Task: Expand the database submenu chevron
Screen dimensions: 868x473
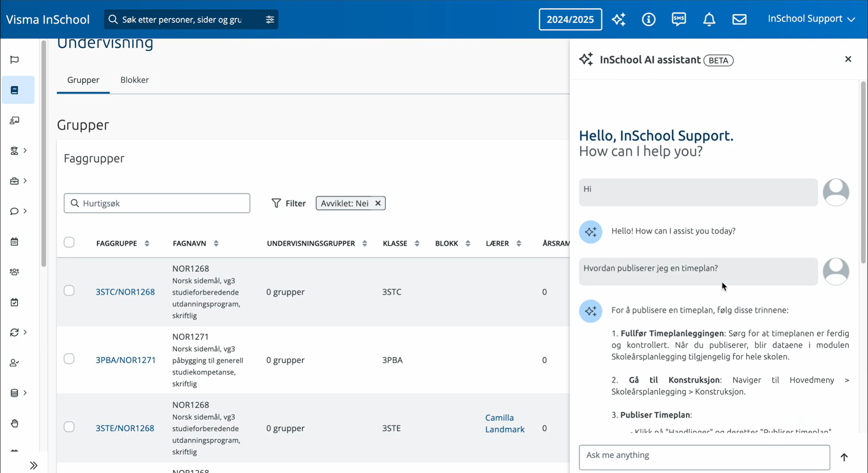Action: point(25,393)
